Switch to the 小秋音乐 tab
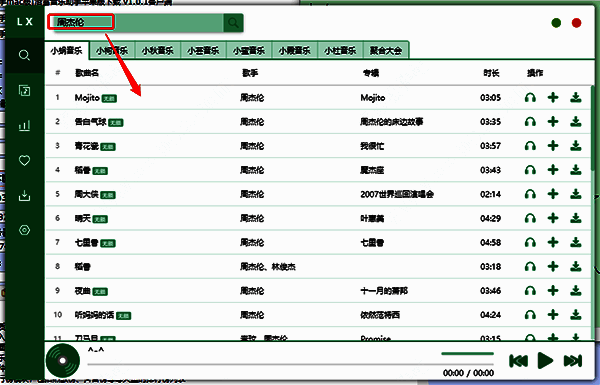The height and width of the screenshot is (385, 600). (158, 50)
